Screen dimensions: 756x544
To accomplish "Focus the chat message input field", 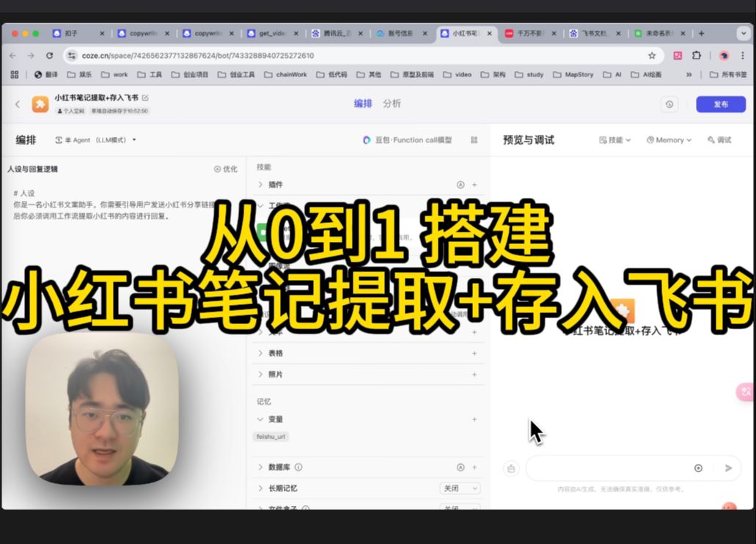I will (x=609, y=468).
